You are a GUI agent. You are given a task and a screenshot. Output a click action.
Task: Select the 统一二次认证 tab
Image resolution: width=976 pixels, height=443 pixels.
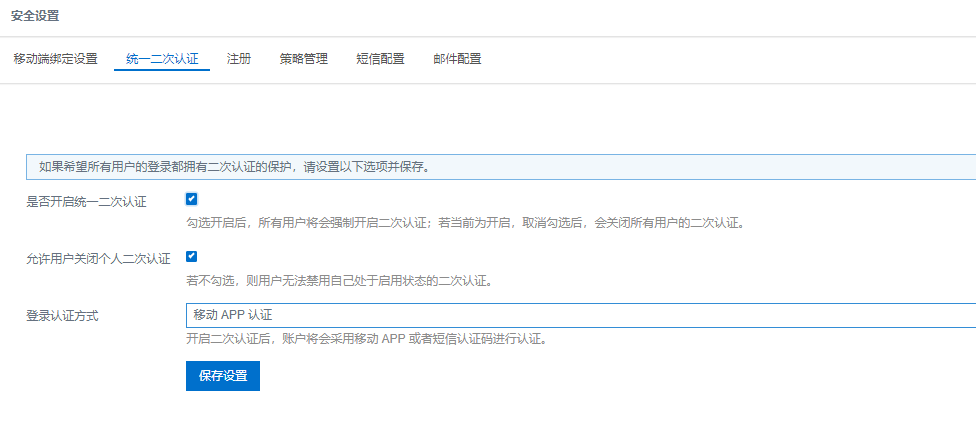[x=162, y=59]
